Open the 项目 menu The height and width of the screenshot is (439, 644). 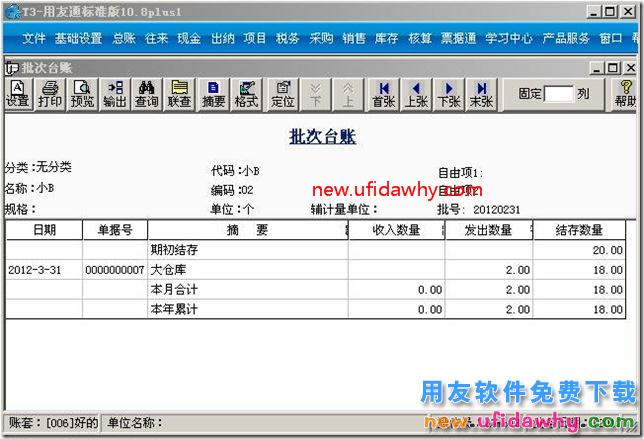pos(255,39)
